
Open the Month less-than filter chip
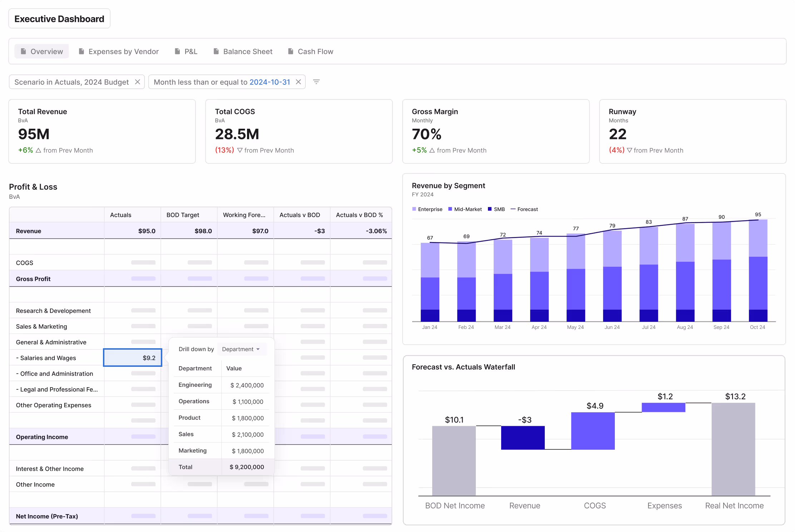(214, 82)
